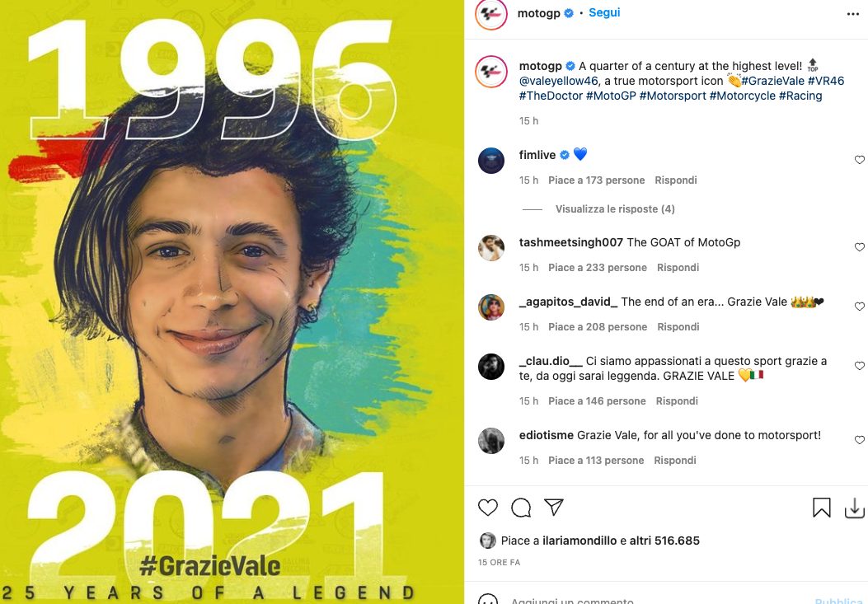
Task: Like the post with the heart icon
Action: click(488, 507)
